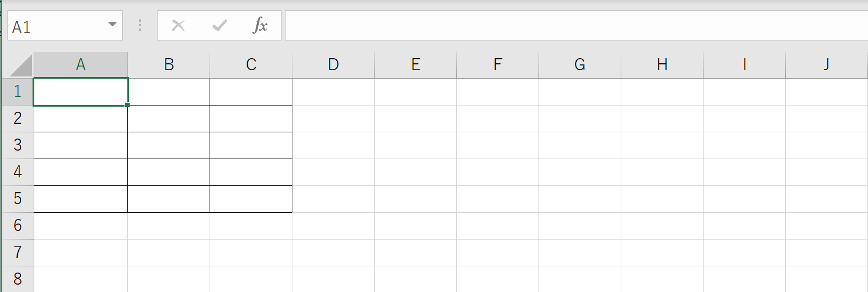Click the Insert Function fx icon
Viewport: 868px width, 292px height.
tap(260, 26)
